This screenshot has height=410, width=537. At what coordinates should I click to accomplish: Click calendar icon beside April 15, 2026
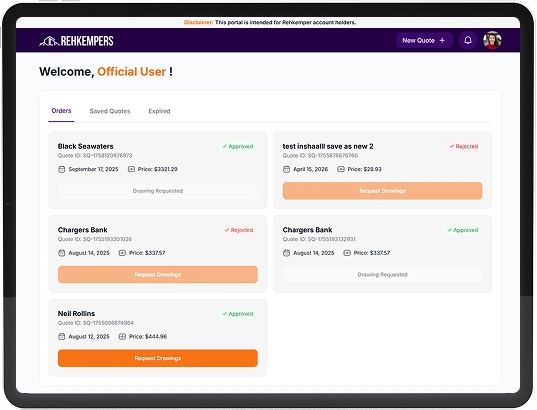[286, 169]
